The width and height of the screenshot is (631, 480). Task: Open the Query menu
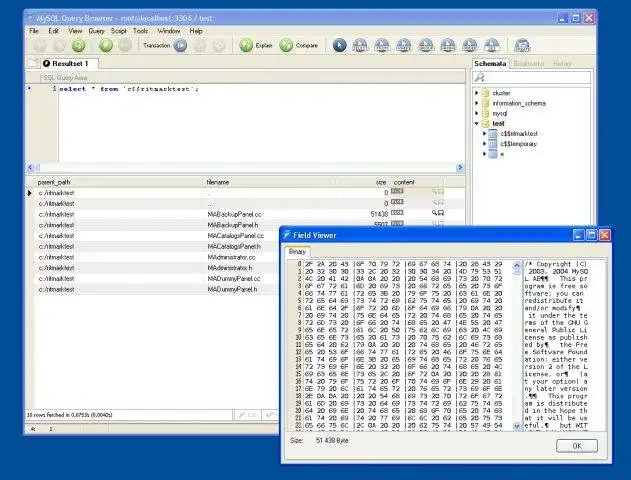96,31
